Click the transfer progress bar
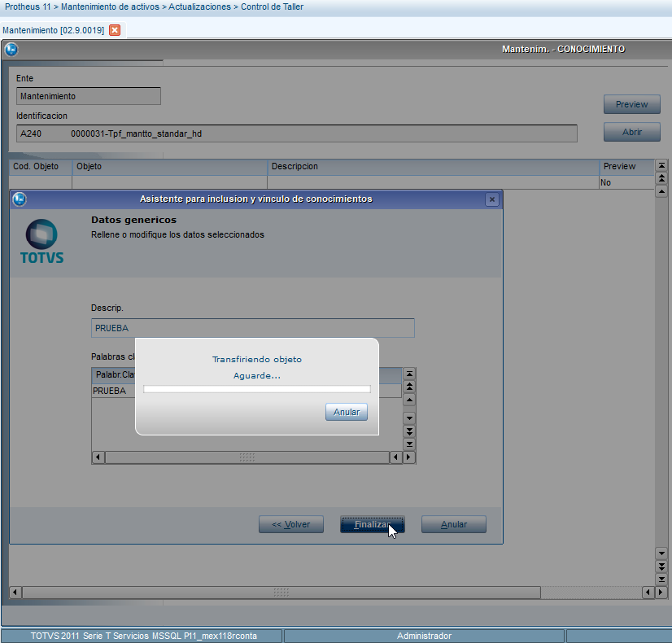 257,389
